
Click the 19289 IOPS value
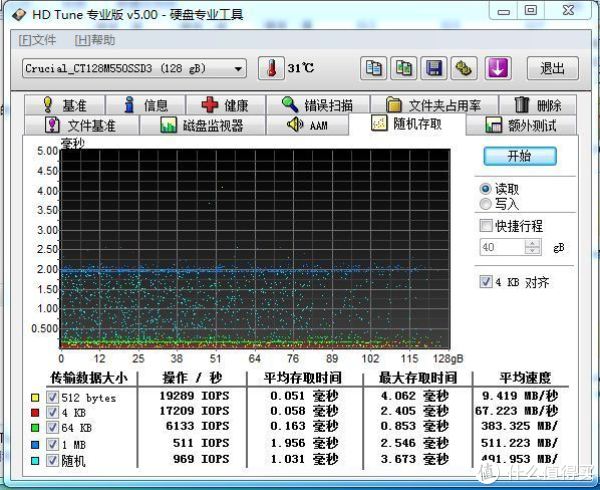[194, 396]
